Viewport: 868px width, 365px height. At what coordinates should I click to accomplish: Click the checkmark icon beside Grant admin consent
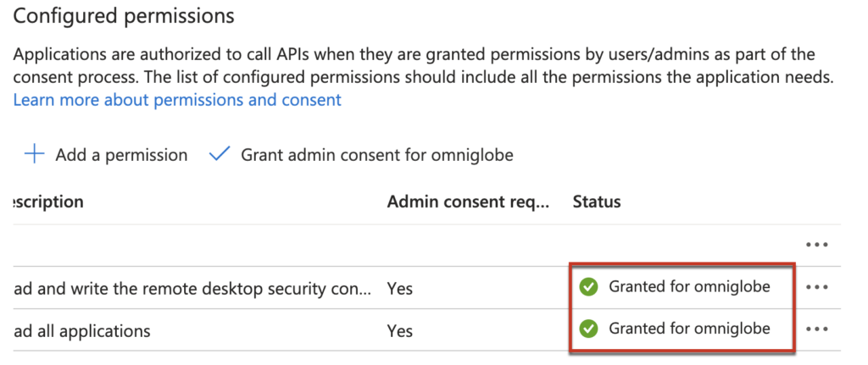220,155
